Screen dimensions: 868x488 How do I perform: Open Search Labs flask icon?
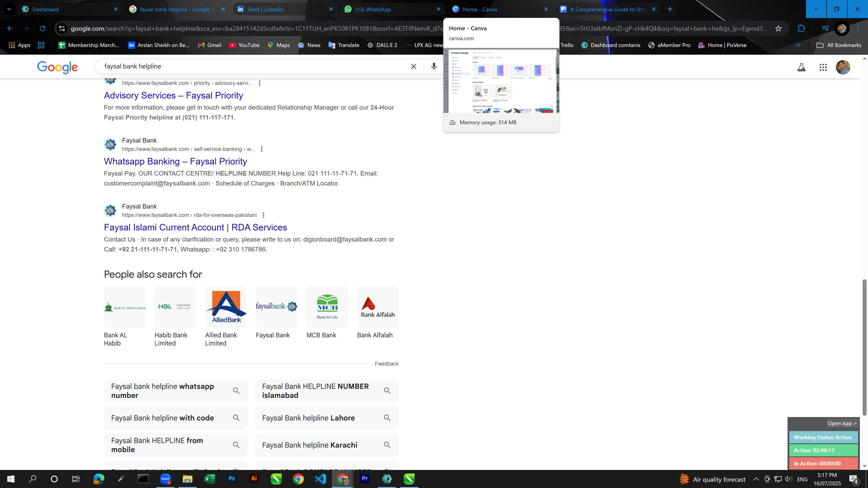(x=801, y=67)
